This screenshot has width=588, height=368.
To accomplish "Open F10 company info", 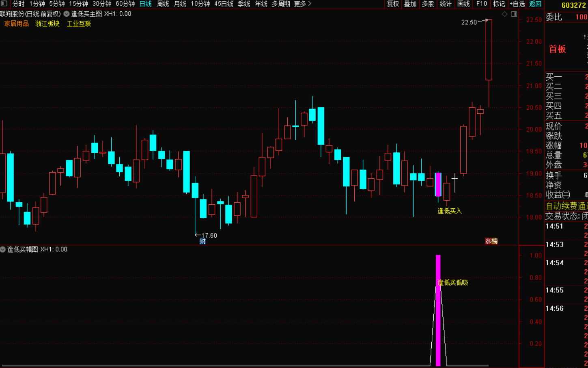I will pyautogui.click(x=481, y=4).
